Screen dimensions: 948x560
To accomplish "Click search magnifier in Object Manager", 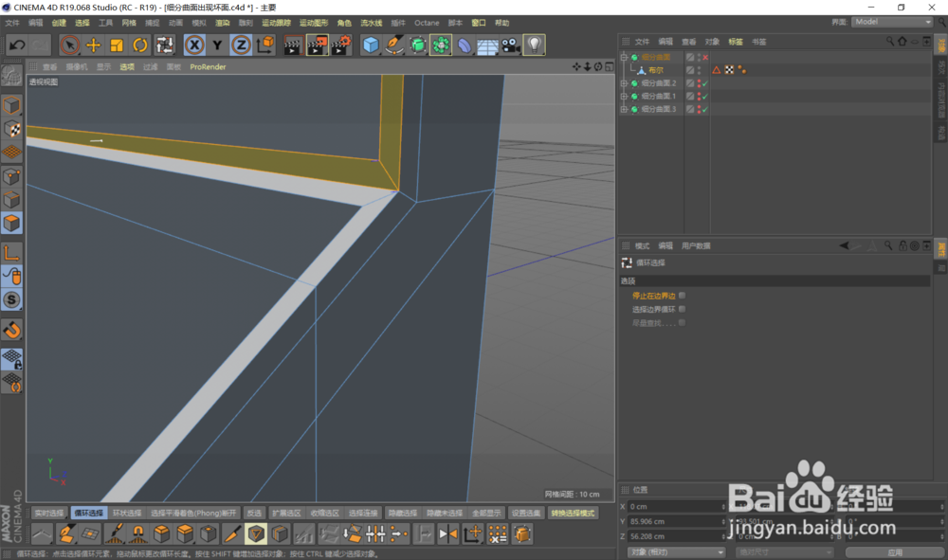I will click(x=890, y=42).
